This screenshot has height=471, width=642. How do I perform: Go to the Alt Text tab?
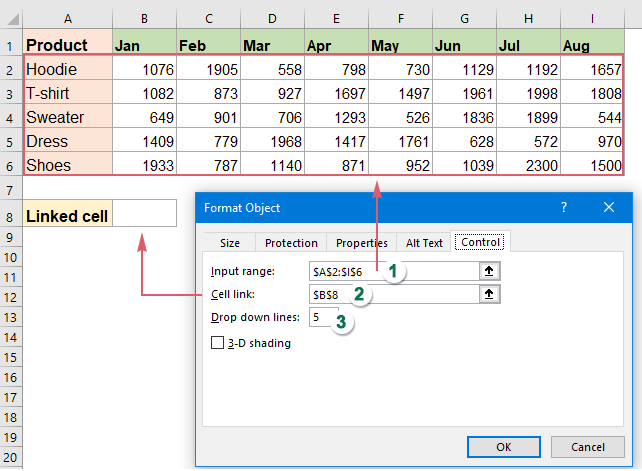pyautogui.click(x=424, y=243)
